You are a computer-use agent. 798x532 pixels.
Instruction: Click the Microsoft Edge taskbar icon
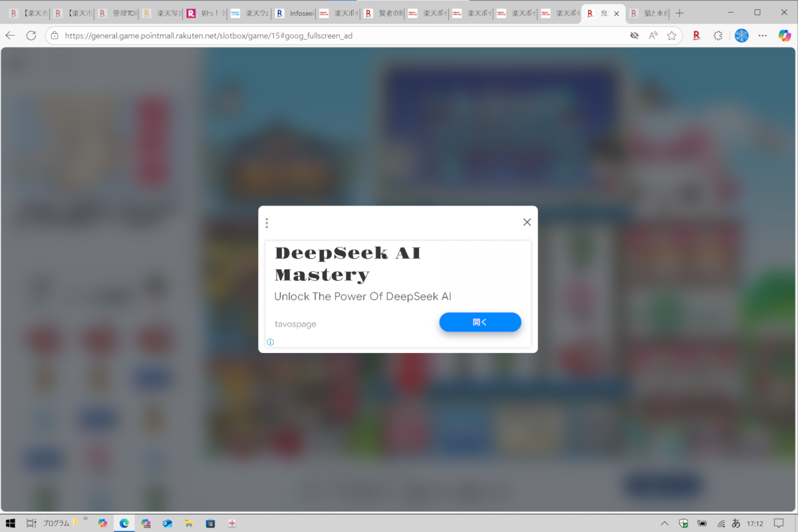(x=124, y=523)
